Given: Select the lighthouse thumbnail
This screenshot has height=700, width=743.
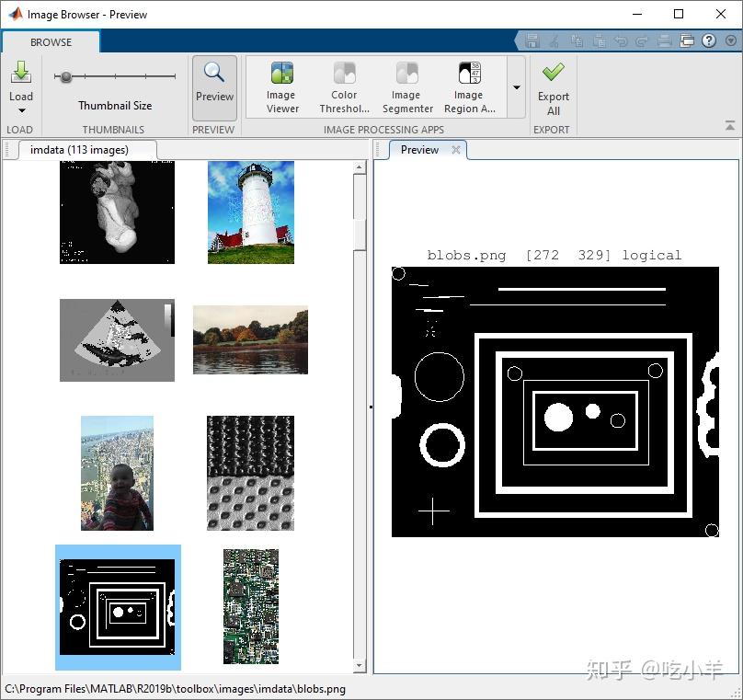Looking at the screenshot, I should [x=251, y=212].
